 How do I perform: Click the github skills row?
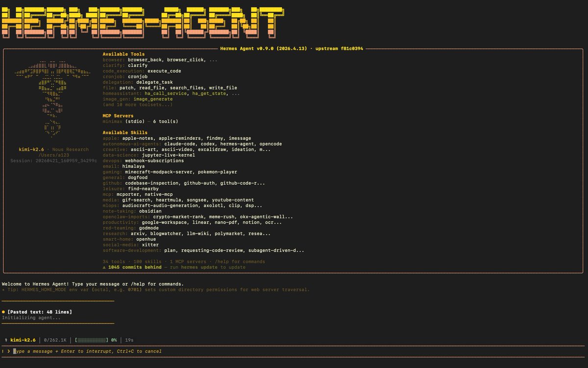click(x=184, y=183)
